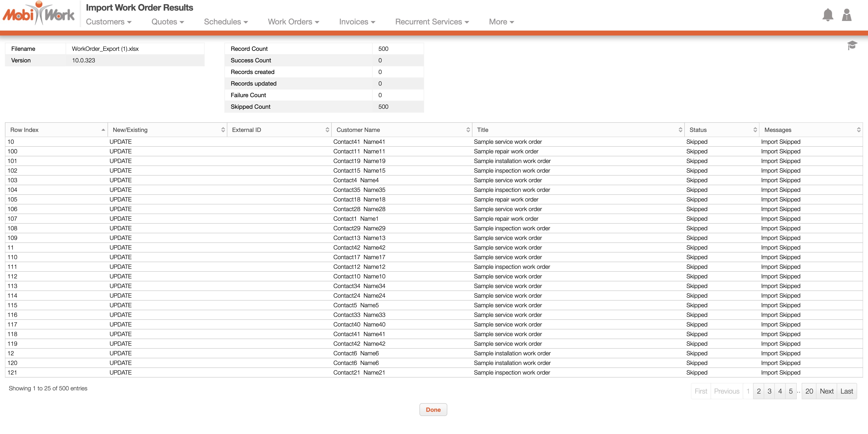Sort the table by Customer Name
The height and width of the screenshot is (434, 868).
coord(468,130)
